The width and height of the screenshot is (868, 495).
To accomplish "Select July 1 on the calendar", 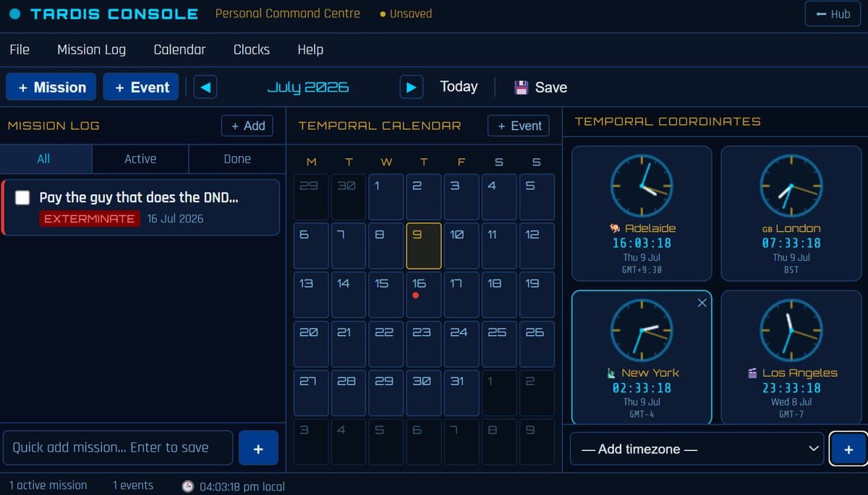I will pyautogui.click(x=386, y=197).
